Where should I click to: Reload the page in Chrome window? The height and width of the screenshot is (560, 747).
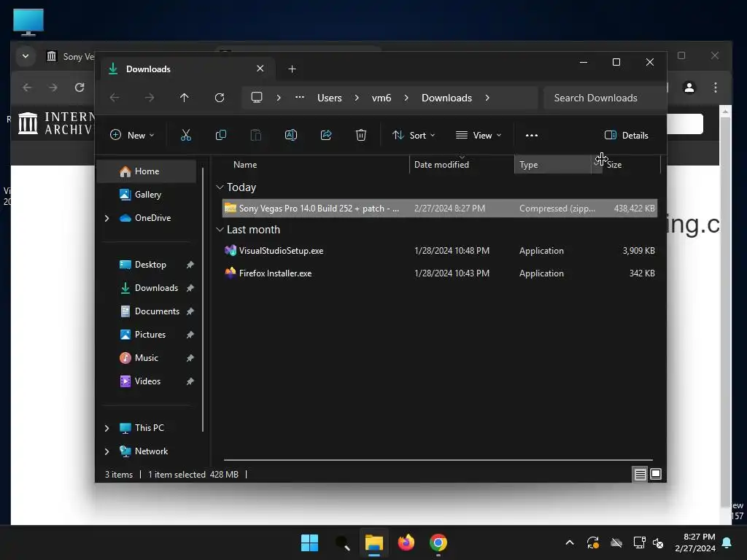pyautogui.click(x=80, y=87)
